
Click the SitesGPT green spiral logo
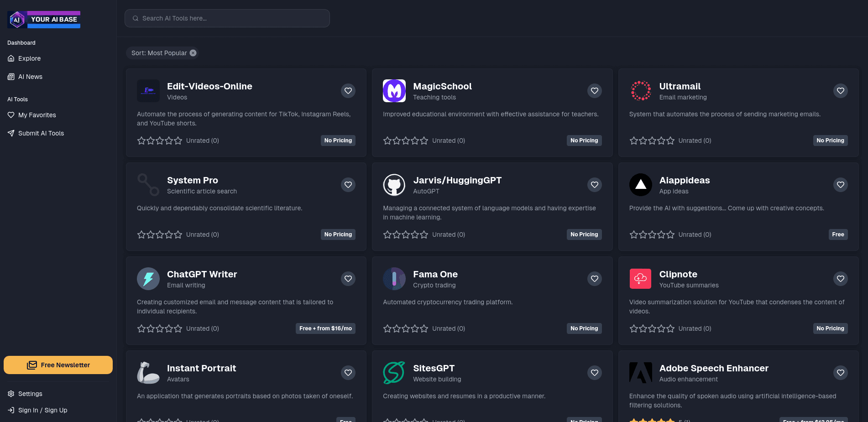click(x=394, y=373)
